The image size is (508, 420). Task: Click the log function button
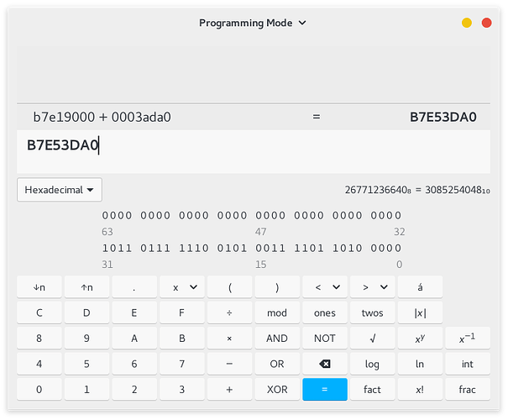pyautogui.click(x=372, y=364)
